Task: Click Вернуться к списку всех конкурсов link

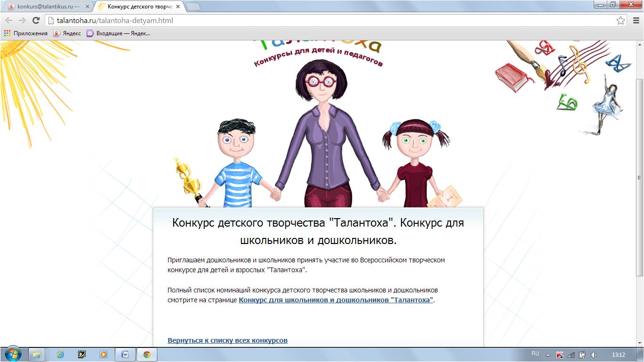Action: pyautogui.click(x=227, y=340)
